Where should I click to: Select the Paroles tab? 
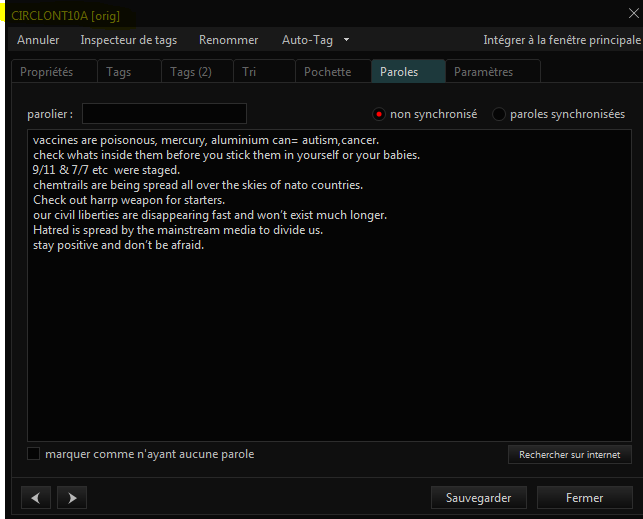click(408, 72)
